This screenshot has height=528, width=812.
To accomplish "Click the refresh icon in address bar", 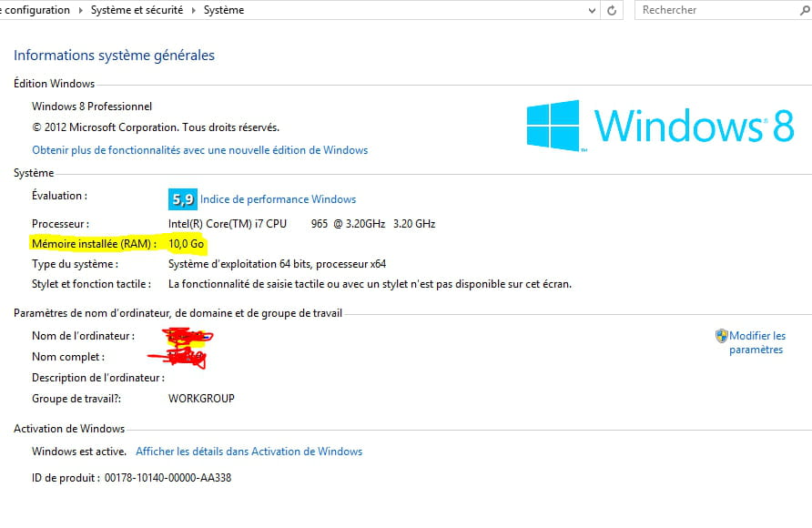I will point(612,10).
